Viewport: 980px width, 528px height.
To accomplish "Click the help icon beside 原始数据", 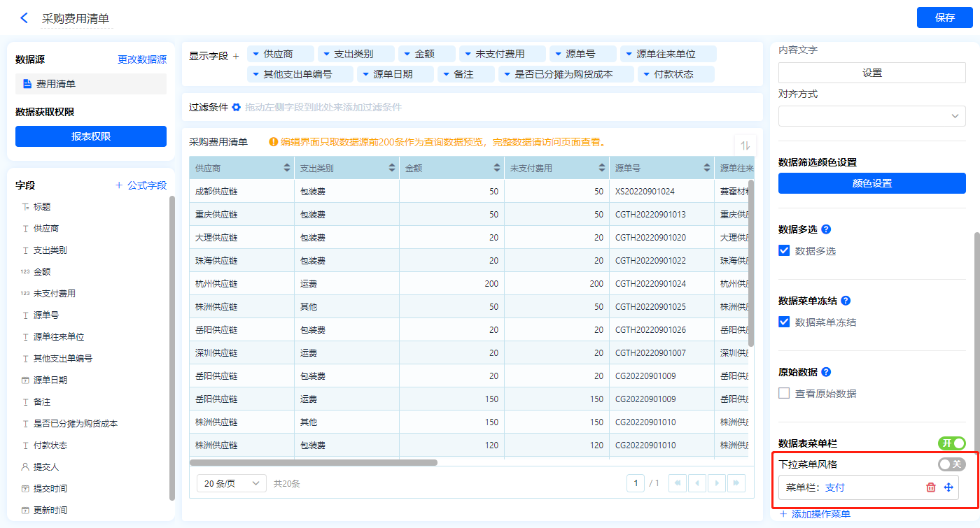I will click(x=826, y=372).
